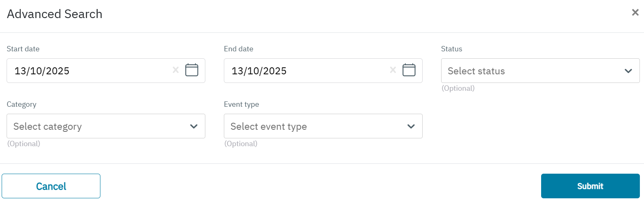This screenshot has width=644, height=202.
Task: Expand the Category dropdown chevron
Action: tap(194, 126)
